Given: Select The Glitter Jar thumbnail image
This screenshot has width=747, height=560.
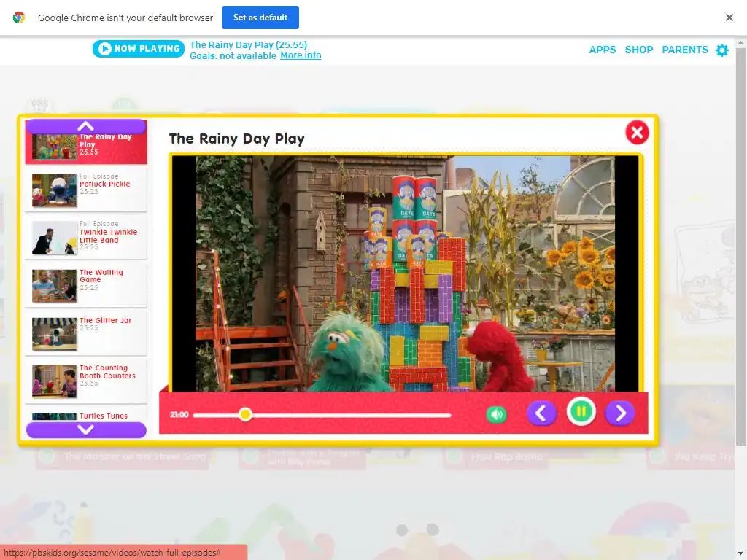Looking at the screenshot, I should [54, 334].
